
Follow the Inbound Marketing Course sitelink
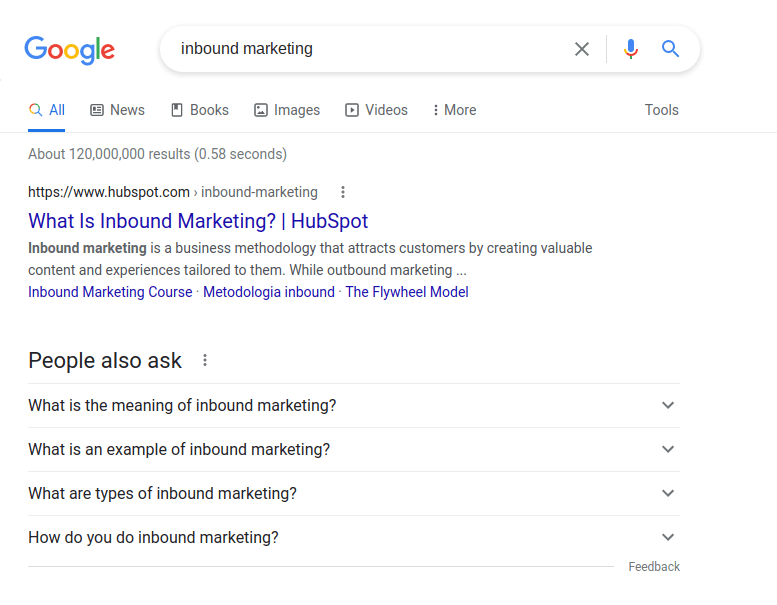(x=110, y=292)
